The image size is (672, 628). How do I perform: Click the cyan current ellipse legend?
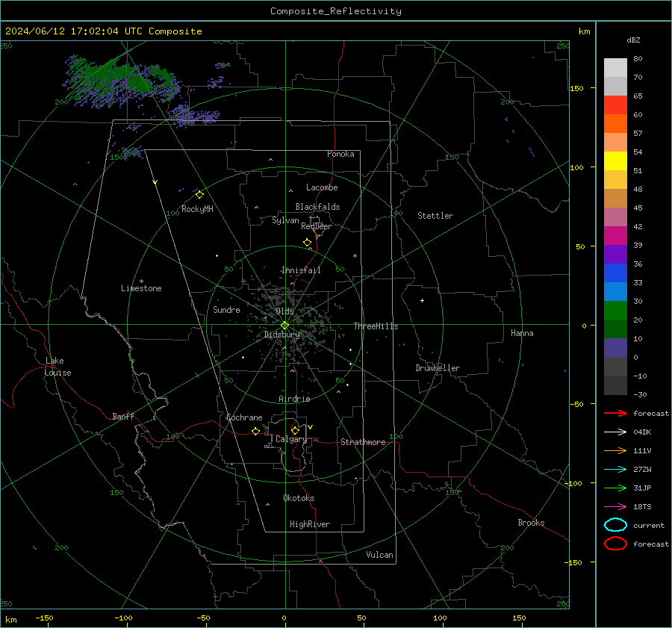(x=615, y=525)
